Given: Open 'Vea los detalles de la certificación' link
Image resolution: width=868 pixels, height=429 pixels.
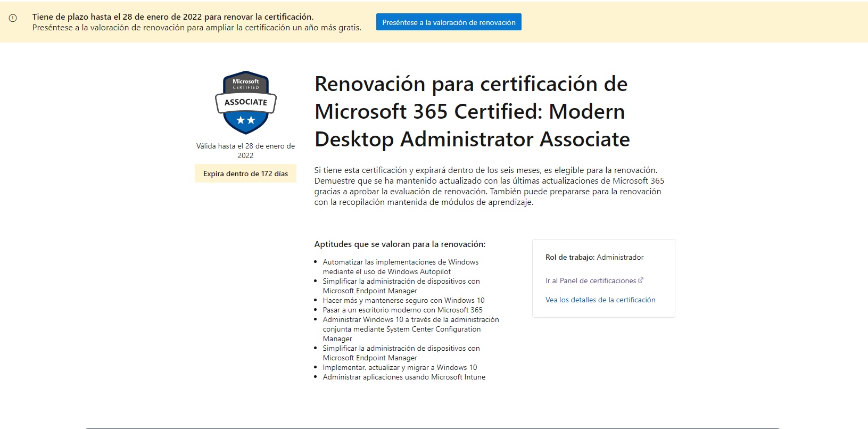Looking at the screenshot, I should [x=600, y=300].
